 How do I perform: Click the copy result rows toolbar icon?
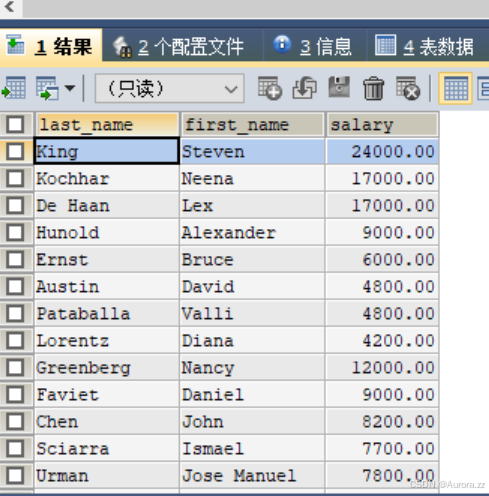(x=47, y=88)
